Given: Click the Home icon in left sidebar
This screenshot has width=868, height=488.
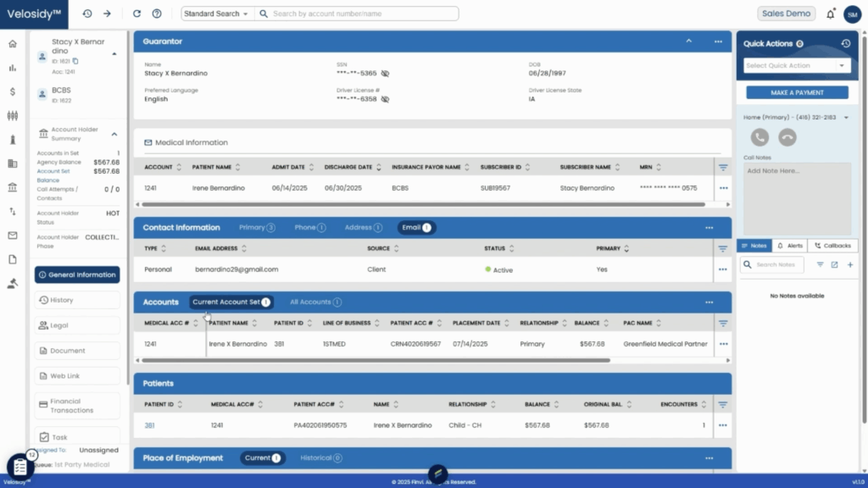Looking at the screenshot, I should tap(12, 44).
